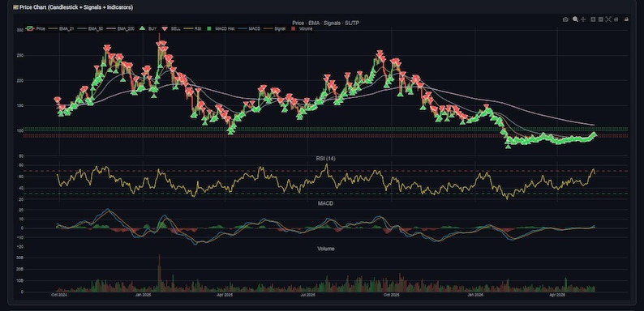644x311 pixels.
Task: Click the Zoom in plus-box icon
Action: 593,19
